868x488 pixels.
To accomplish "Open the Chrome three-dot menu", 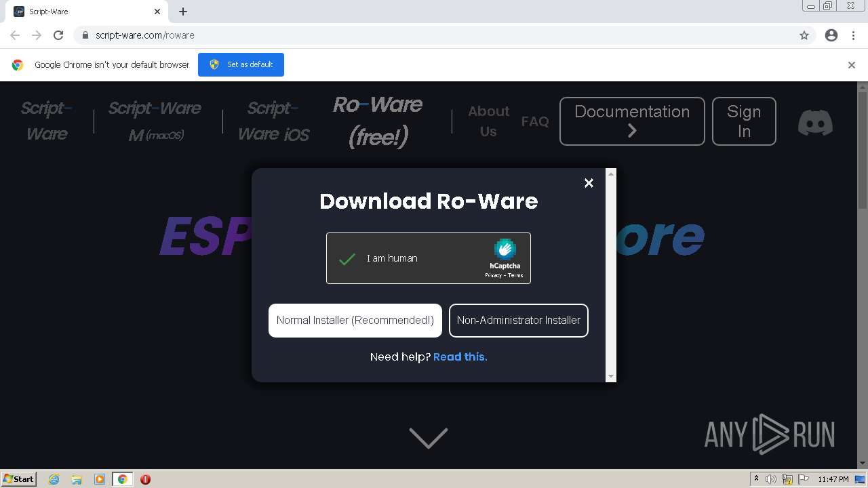I will [853, 35].
